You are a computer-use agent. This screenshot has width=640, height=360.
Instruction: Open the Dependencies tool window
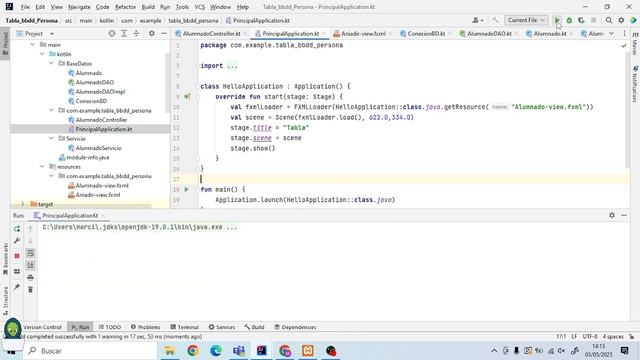(x=295, y=327)
